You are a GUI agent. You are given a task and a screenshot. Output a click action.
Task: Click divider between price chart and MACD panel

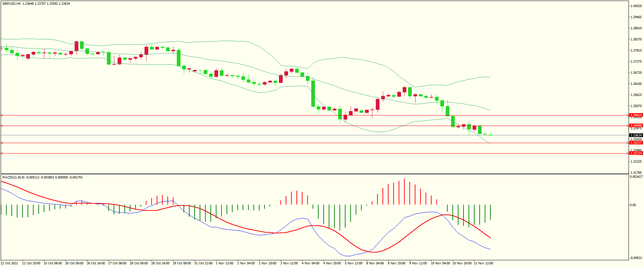314,174
